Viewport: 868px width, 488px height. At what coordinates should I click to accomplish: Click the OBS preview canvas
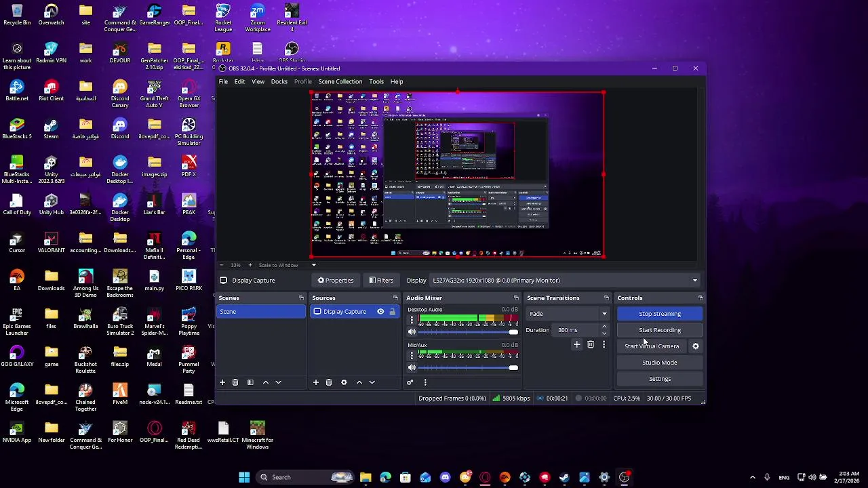click(x=456, y=174)
